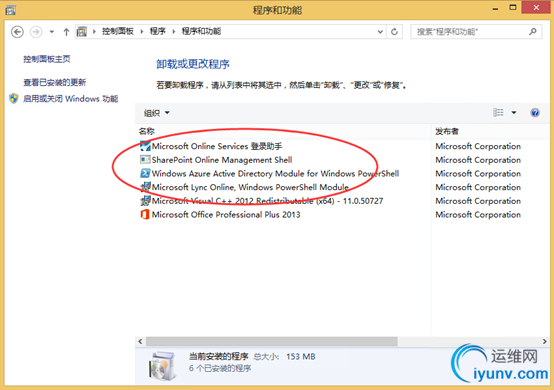Click the Microsoft Online Services program icon
The height and width of the screenshot is (390, 554).
tap(145, 146)
